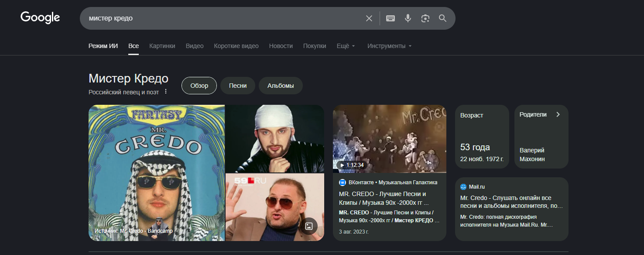This screenshot has width=644, height=255.
Task: Open the 59.RU photo of man in sunglasses
Action: (275, 207)
